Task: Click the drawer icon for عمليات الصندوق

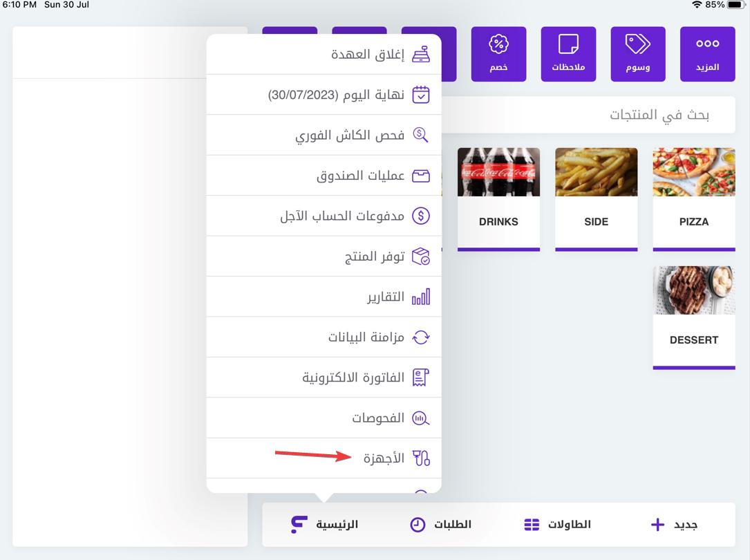Action: coord(421,176)
